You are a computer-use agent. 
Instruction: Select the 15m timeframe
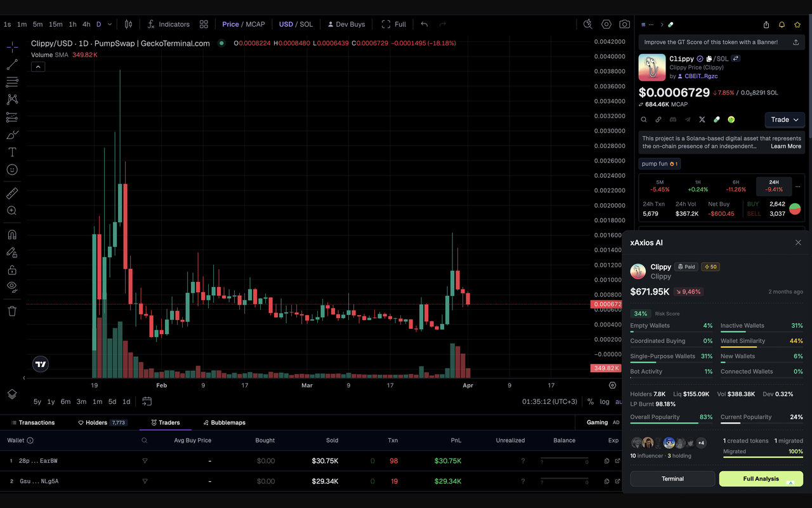pos(56,24)
